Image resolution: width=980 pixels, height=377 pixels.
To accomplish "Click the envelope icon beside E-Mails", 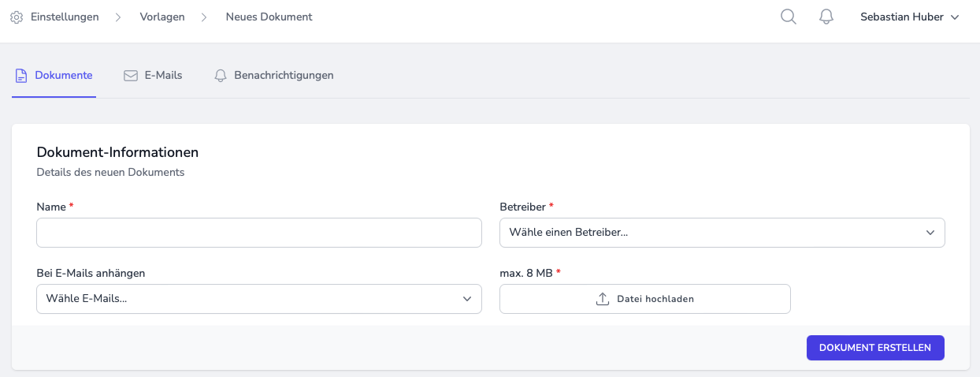I will click(x=131, y=76).
